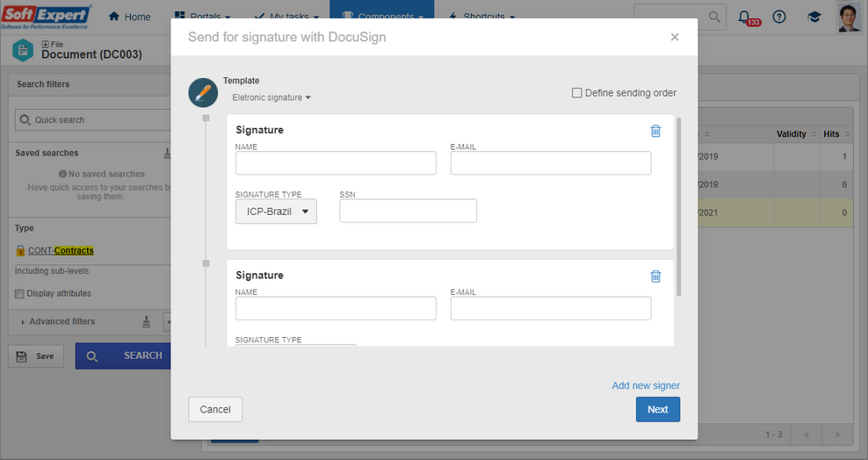This screenshot has width=868, height=460.
Task: Click first signature E-MAIL field
Action: (551, 163)
